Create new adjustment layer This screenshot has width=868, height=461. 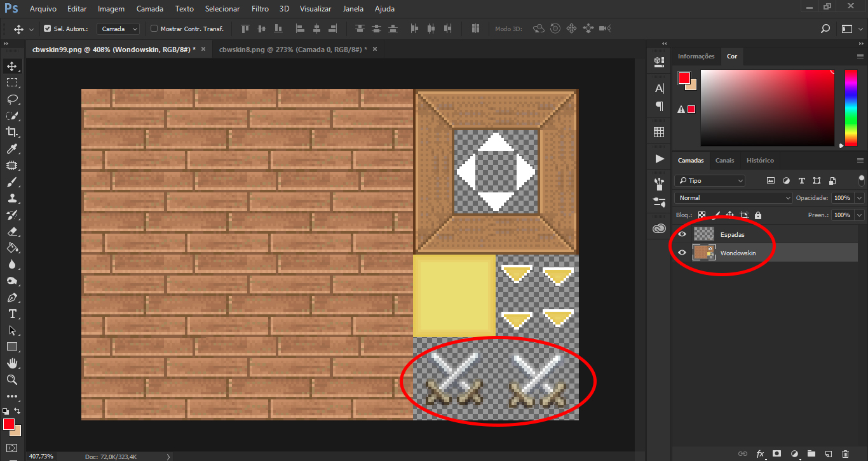[x=794, y=454]
